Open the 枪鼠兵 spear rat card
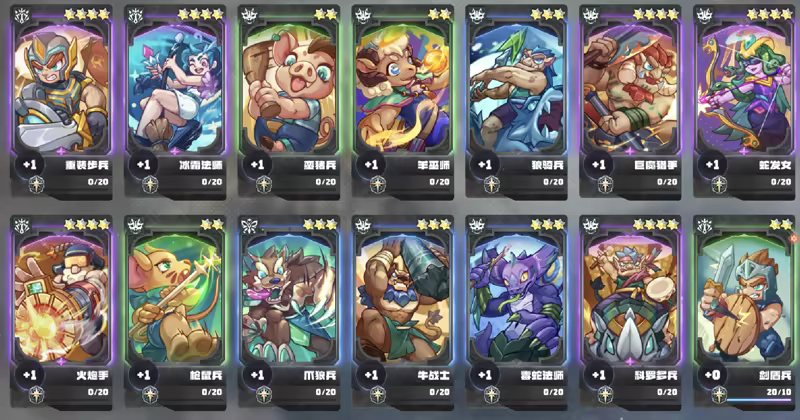800x420 pixels. (x=175, y=312)
